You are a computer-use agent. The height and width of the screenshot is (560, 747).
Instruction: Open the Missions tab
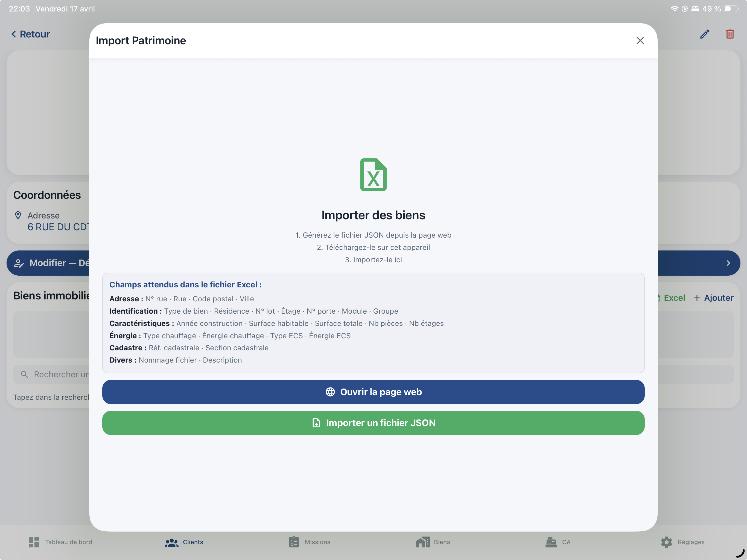tap(309, 542)
